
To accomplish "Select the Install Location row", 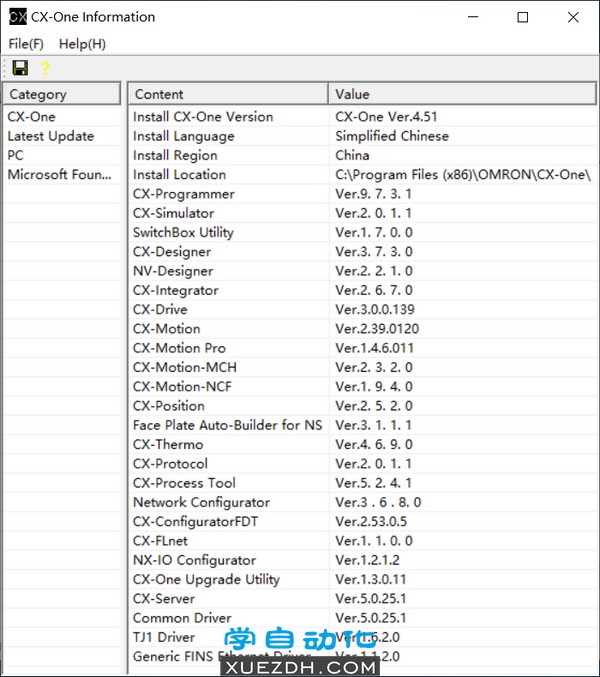I will pos(363,174).
